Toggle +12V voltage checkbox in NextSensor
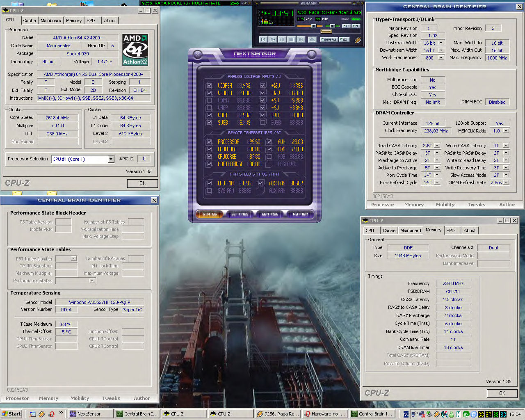 pos(262,86)
